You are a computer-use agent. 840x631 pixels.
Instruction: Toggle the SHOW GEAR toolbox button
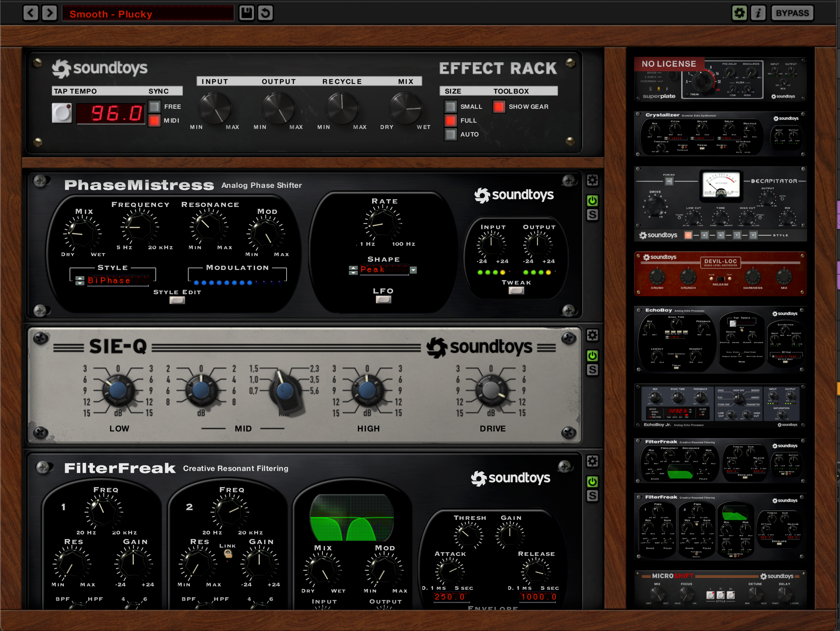[x=499, y=107]
